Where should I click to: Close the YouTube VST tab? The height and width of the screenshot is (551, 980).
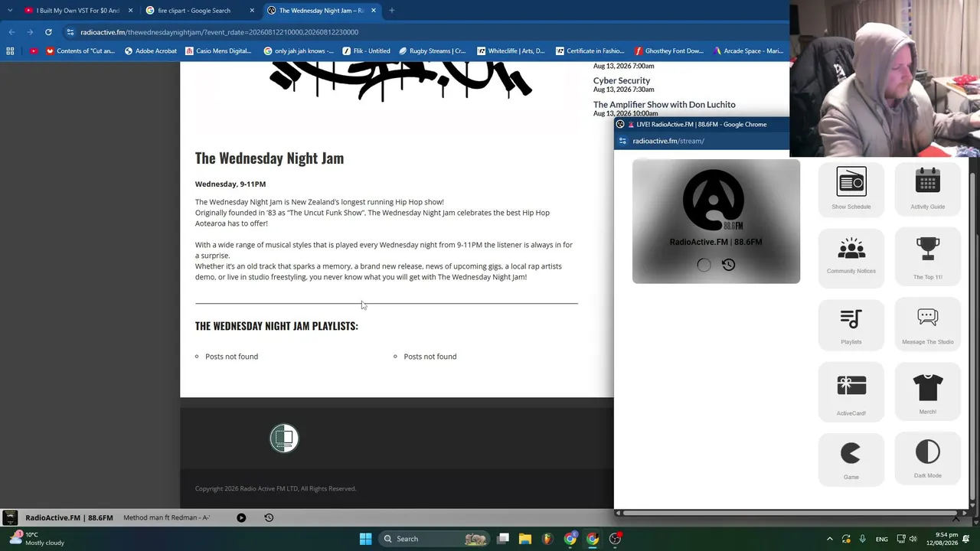130,11
